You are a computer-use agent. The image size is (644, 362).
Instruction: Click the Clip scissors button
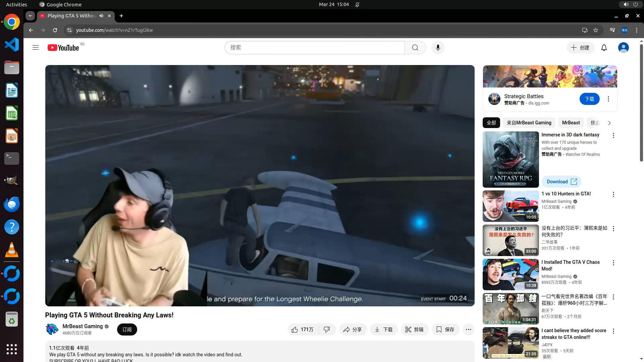pyautogui.click(x=414, y=329)
